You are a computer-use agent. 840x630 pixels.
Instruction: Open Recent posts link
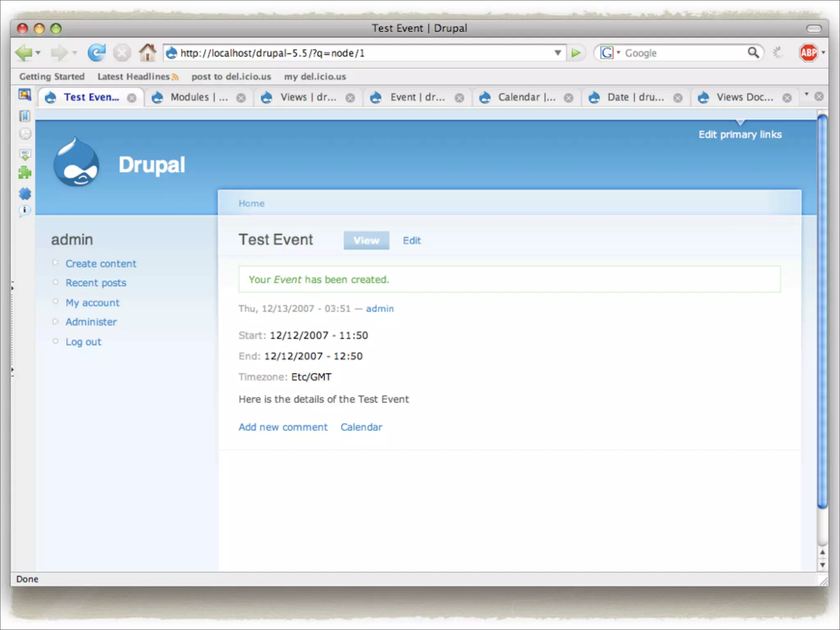pyautogui.click(x=96, y=283)
